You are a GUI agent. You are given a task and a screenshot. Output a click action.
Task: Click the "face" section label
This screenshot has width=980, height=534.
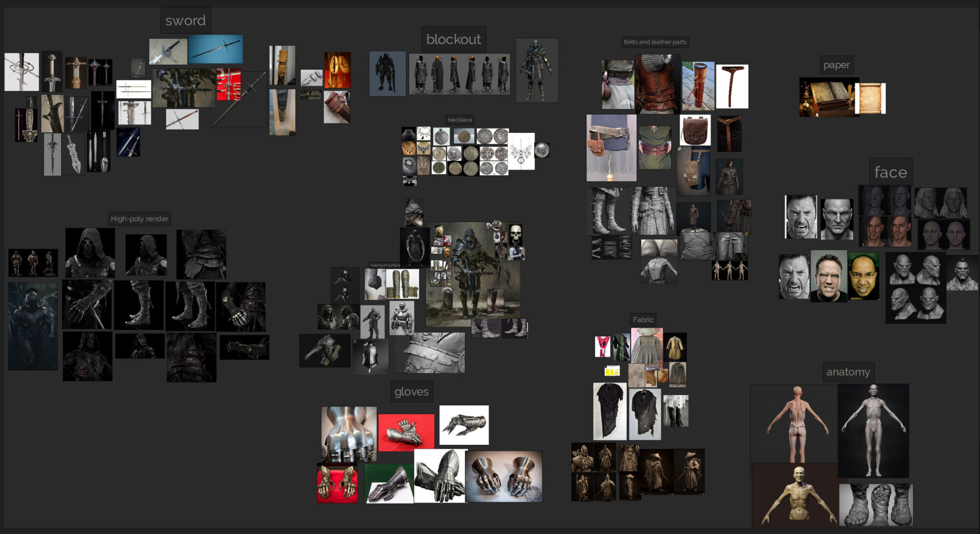890,172
